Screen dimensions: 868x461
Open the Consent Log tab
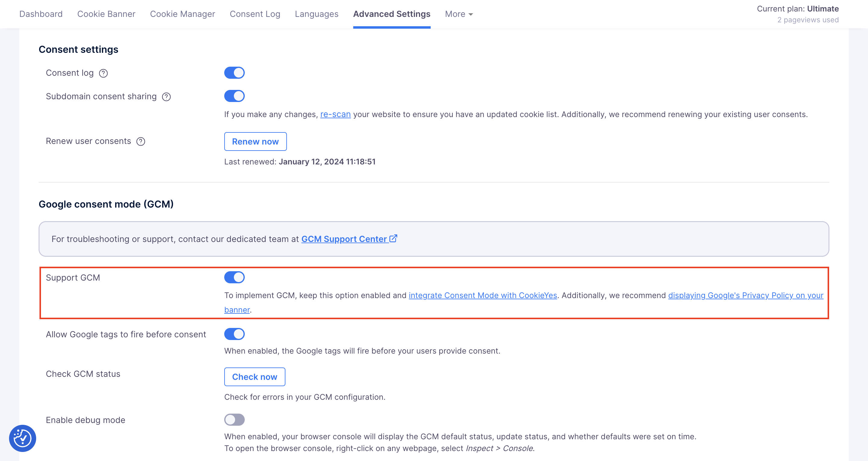click(x=255, y=14)
